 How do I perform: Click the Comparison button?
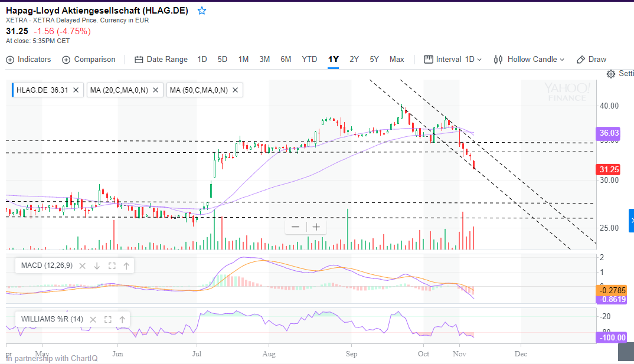point(89,60)
